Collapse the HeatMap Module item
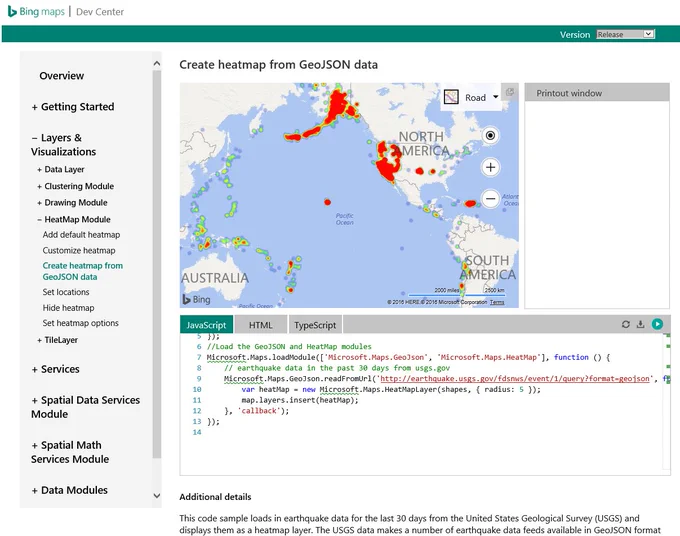680x536 pixels. [x=74, y=219]
